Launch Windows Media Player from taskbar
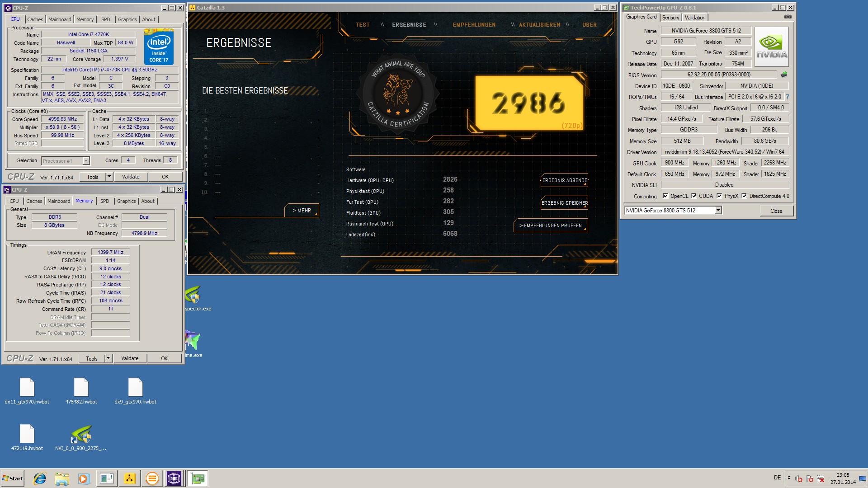868x488 pixels. (x=84, y=478)
